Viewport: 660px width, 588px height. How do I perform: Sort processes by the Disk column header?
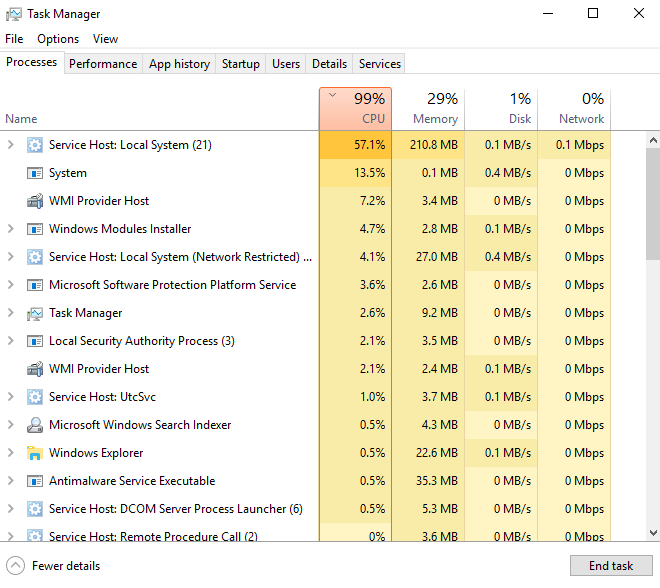[x=501, y=109]
